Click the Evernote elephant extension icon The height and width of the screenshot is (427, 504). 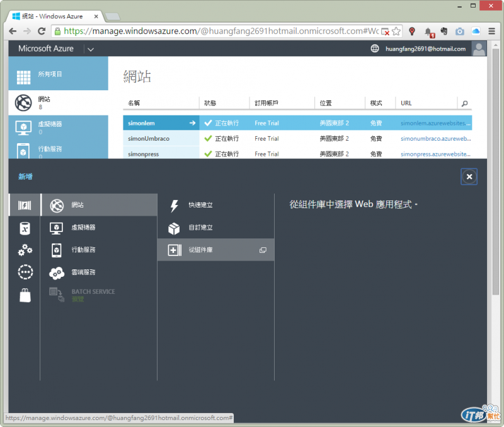(444, 31)
